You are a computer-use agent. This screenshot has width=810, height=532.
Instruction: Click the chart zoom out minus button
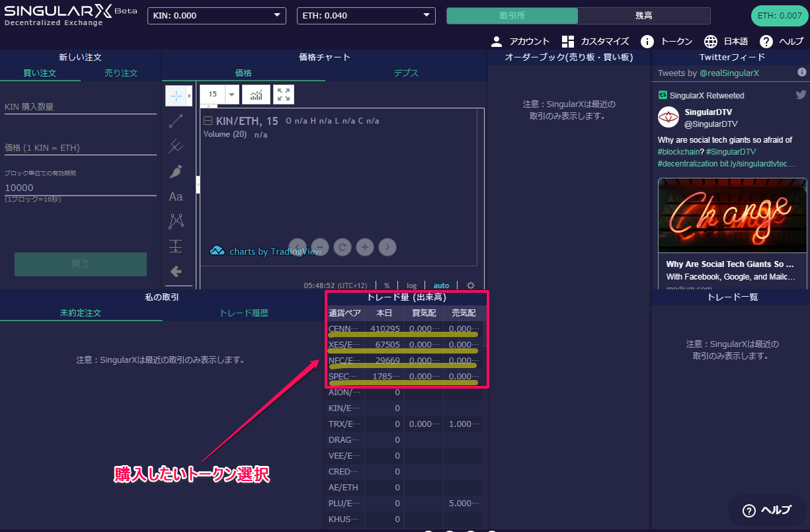(320, 247)
